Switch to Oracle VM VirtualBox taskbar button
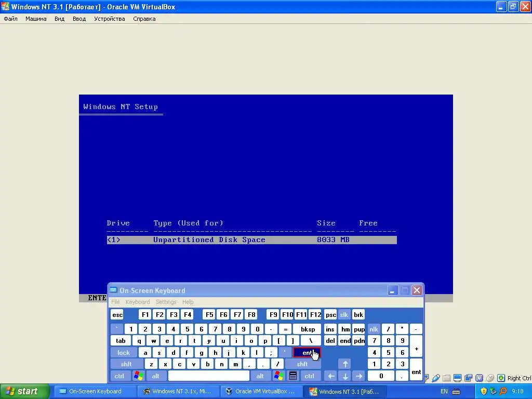 click(x=261, y=391)
